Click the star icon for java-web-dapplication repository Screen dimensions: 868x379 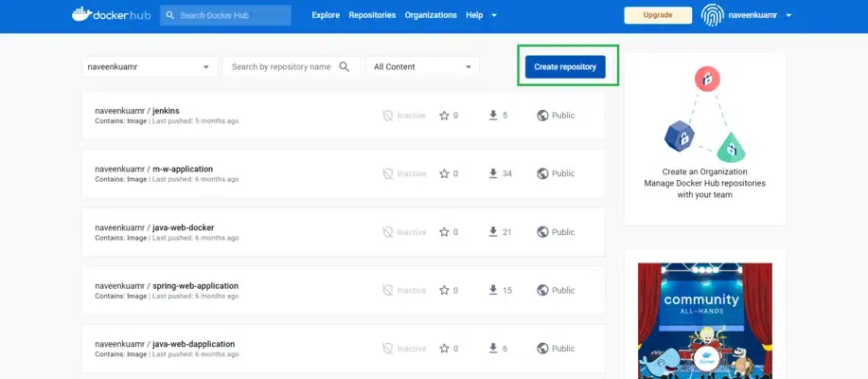tap(444, 349)
